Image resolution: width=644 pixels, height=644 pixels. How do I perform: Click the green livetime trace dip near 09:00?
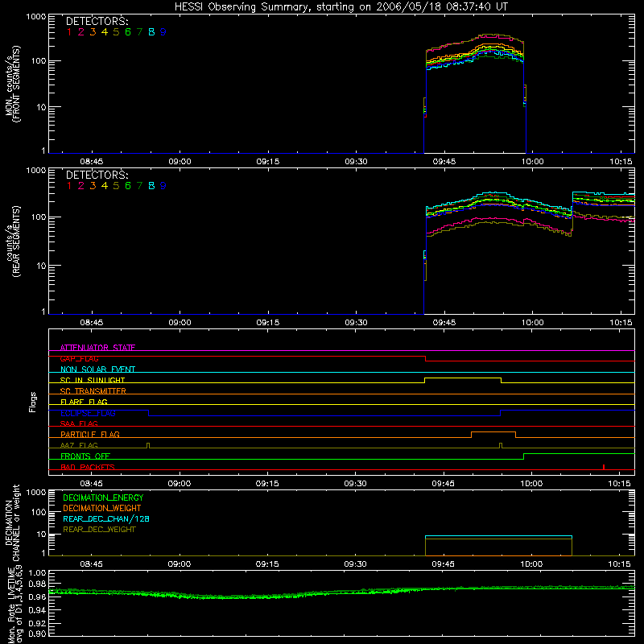(222, 597)
